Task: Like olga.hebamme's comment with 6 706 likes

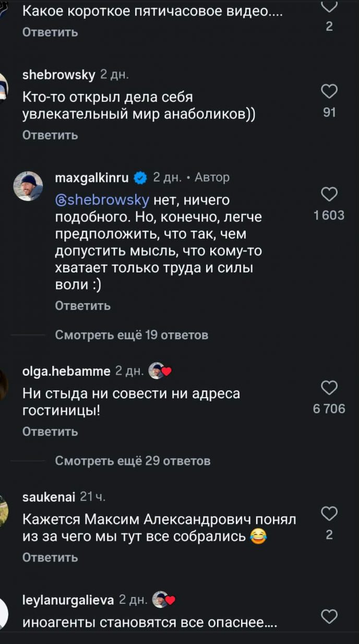Action: coord(329,388)
